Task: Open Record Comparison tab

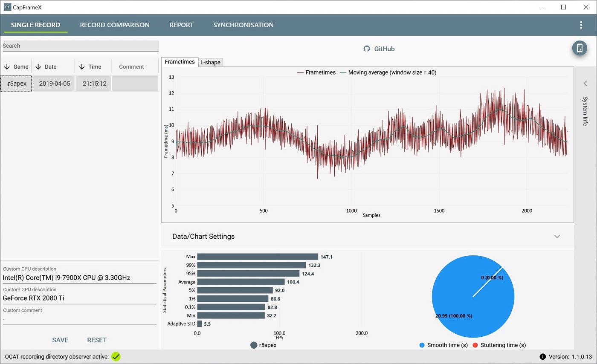Action: (x=115, y=25)
